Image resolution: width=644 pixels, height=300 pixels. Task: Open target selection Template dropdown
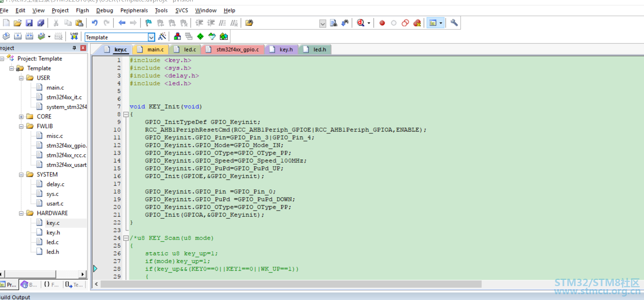coord(151,37)
